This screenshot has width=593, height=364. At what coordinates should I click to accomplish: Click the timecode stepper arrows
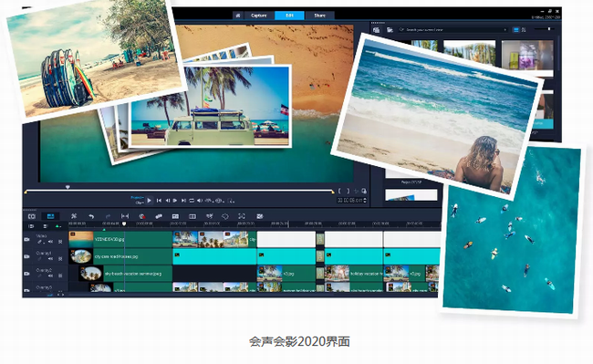coord(365,201)
